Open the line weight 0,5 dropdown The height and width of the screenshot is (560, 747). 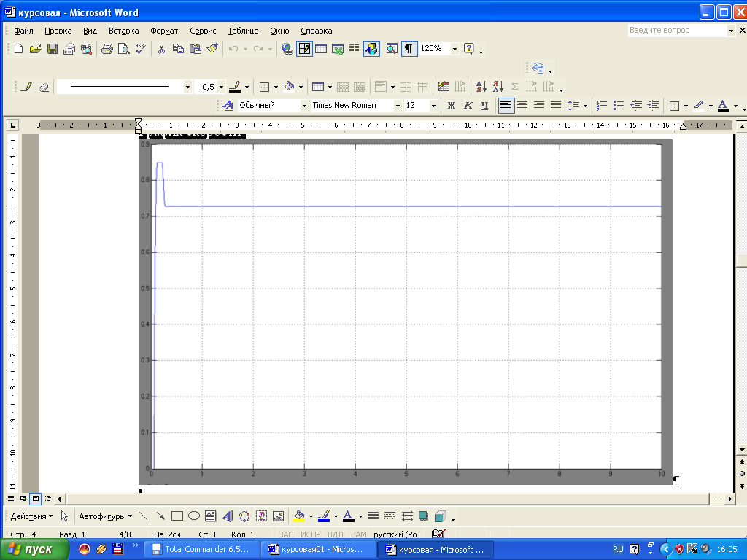click(x=221, y=87)
